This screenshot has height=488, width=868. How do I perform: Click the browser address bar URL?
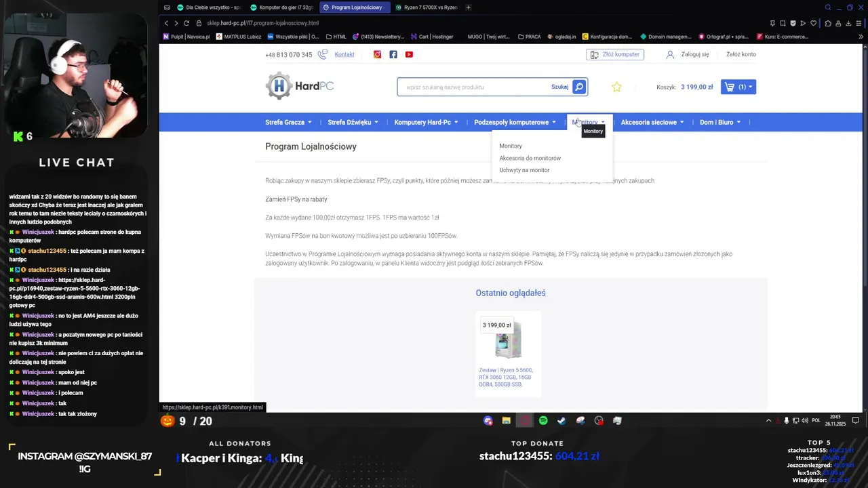263,23
